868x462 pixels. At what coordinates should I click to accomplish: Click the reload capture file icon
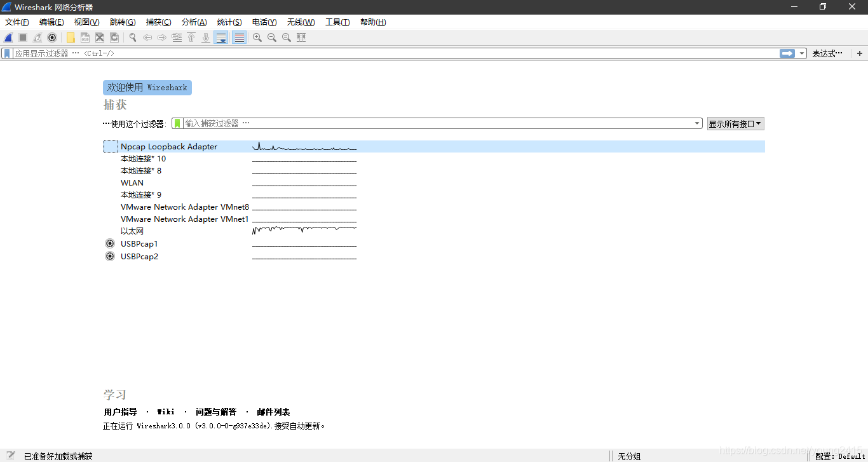tap(114, 37)
